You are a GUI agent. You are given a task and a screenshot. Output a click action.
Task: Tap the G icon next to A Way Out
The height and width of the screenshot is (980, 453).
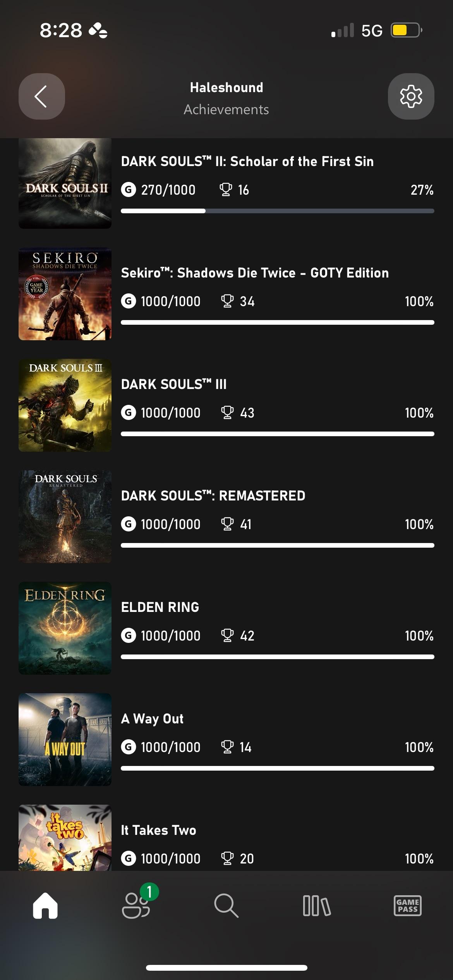tap(128, 747)
